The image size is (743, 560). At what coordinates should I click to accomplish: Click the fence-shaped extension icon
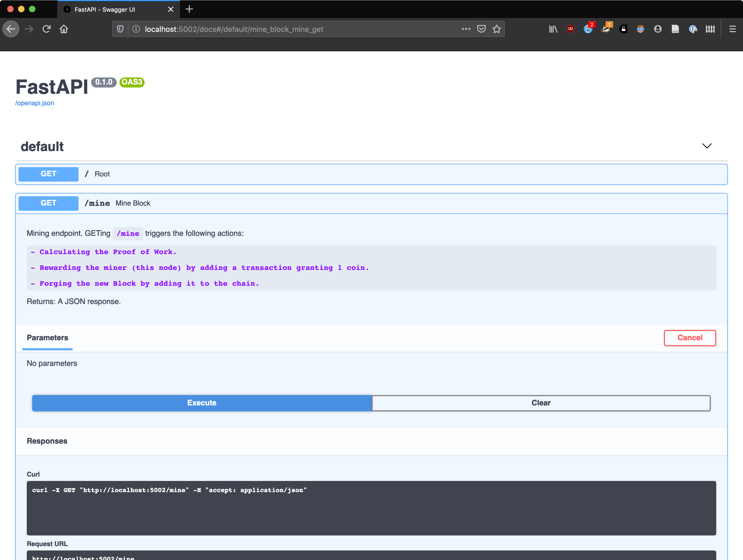click(x=710, y=29)
